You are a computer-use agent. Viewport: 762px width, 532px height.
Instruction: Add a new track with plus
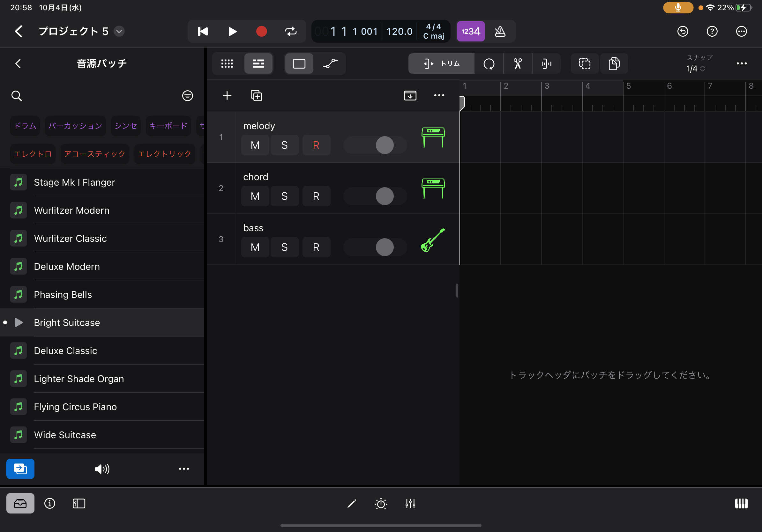[x=227, y=96]
